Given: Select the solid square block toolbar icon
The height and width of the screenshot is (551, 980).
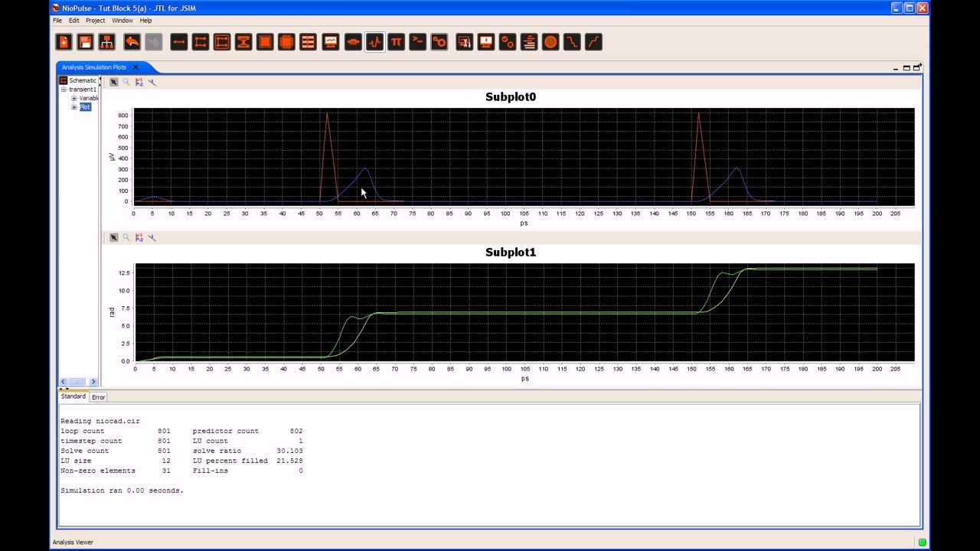Looking at the screenshot, I should click(265, 42).
